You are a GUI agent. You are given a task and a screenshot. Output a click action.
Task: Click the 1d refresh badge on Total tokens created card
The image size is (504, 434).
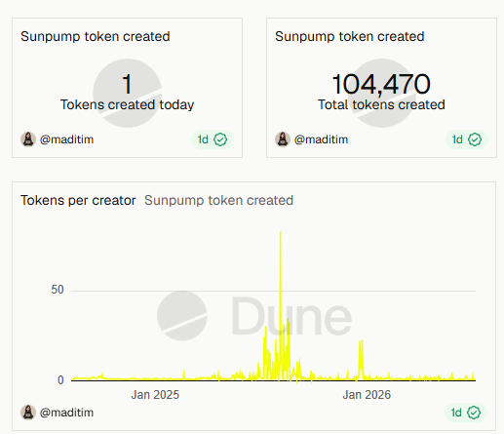467,139
